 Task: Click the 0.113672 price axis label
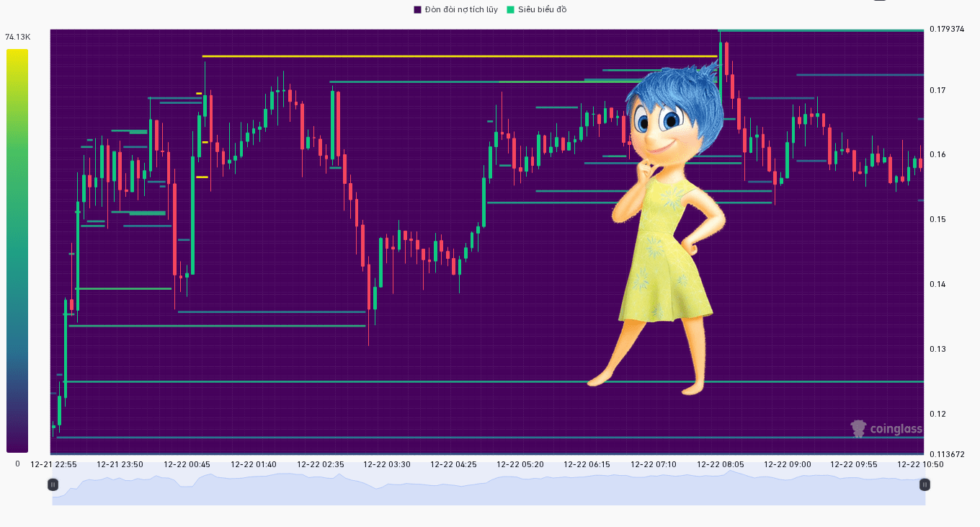pyautogui.click(x=947, y=454)
